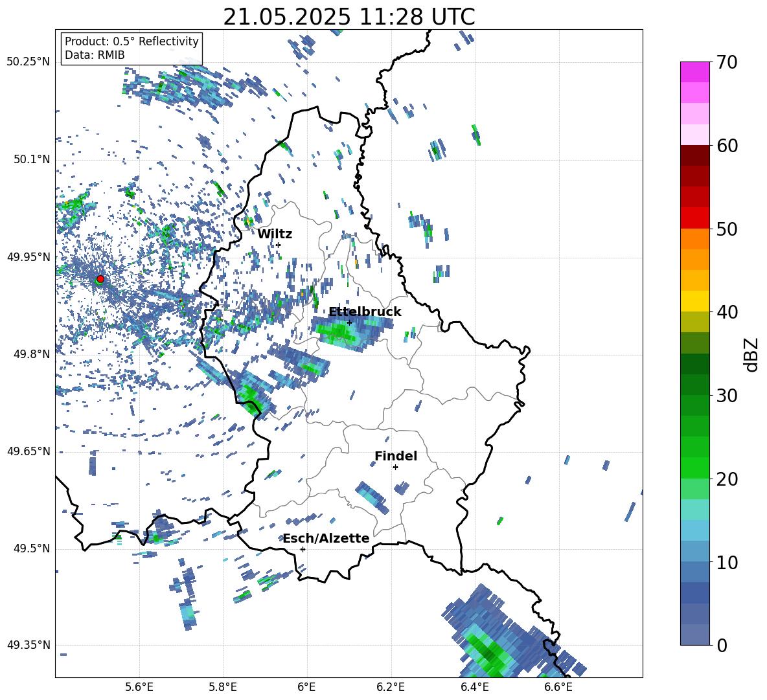
Task: Click the 0 value on the colorbar
Action: [x=721, y=645]
